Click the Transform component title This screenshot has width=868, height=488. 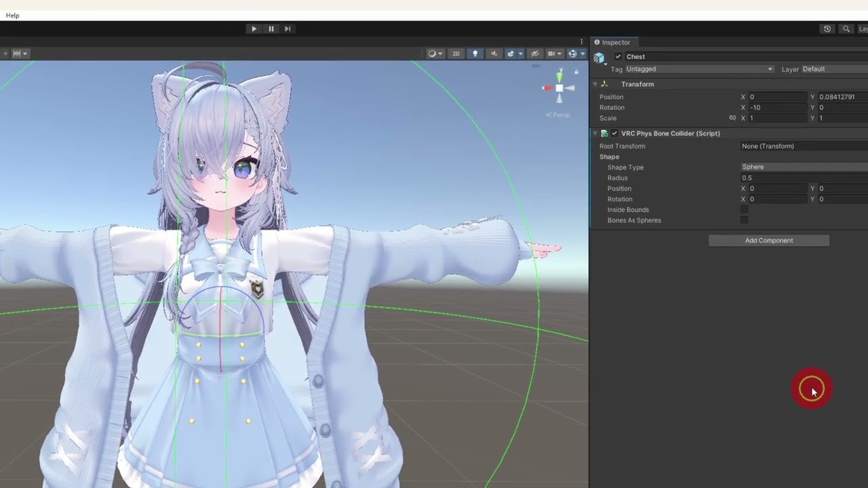[637, 84]
